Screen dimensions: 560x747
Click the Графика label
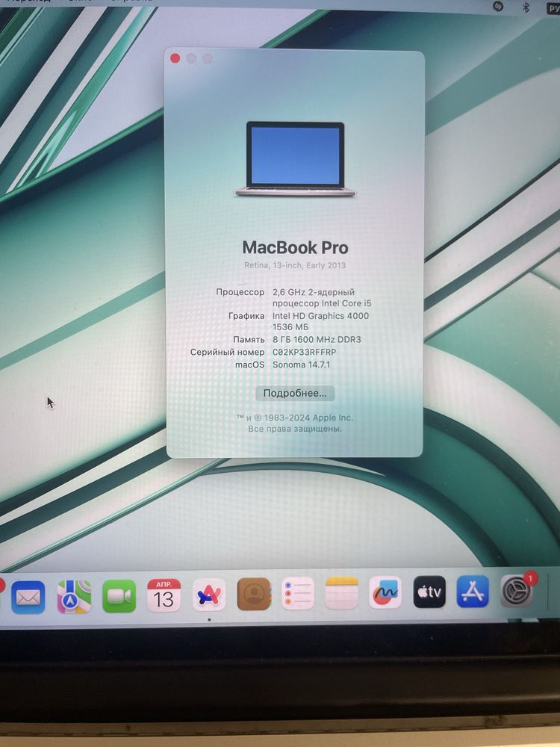point(246,316)
